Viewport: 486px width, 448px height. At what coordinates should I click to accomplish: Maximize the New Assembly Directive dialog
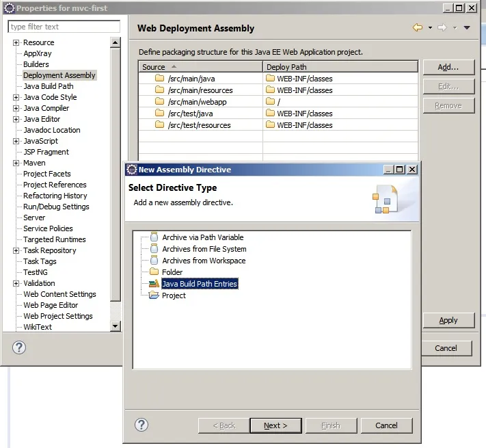[399, 169]
